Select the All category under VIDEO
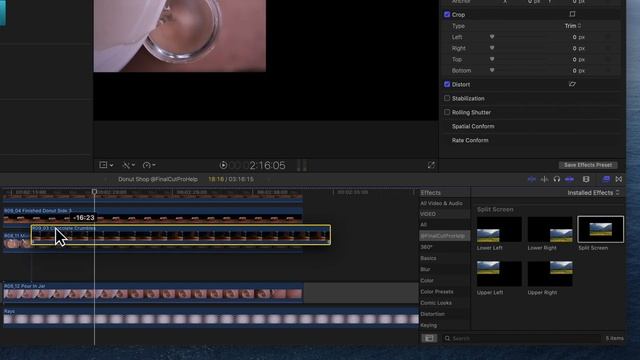Image resolution: width=640 pixels, height=360 pixels. coord(424,224)
